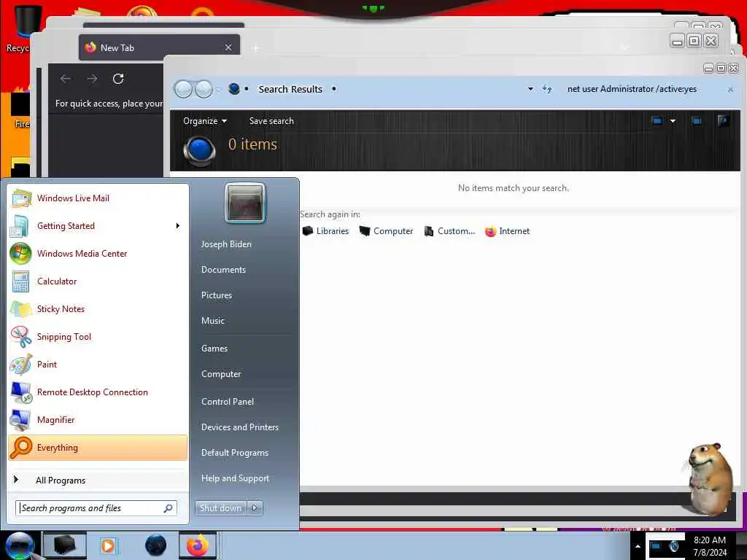Open Joseph Biden user folder
This screenshot has width=747, height=560.
tap(226, 244)
